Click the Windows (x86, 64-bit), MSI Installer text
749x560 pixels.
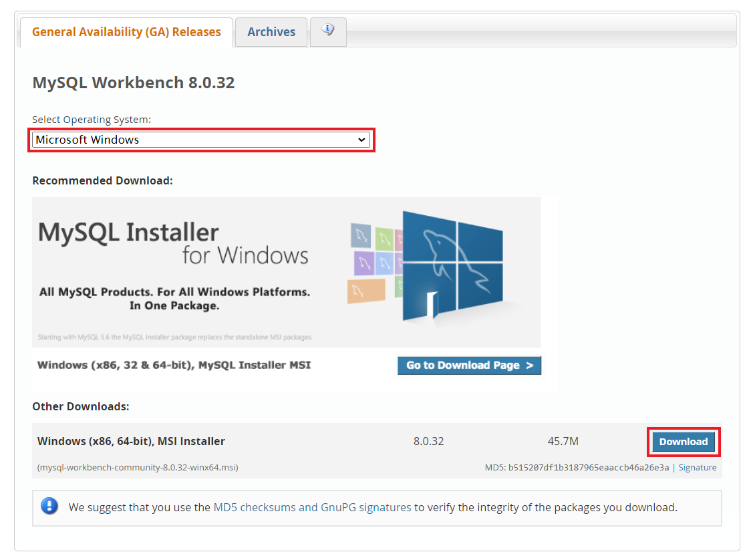click(131, 441)
